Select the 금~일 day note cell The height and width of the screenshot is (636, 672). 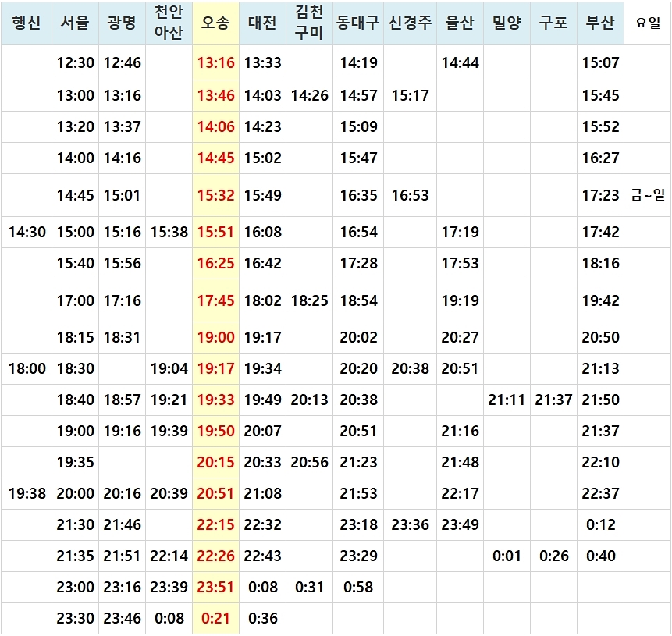pyautogui.click(x=648, y=195)
